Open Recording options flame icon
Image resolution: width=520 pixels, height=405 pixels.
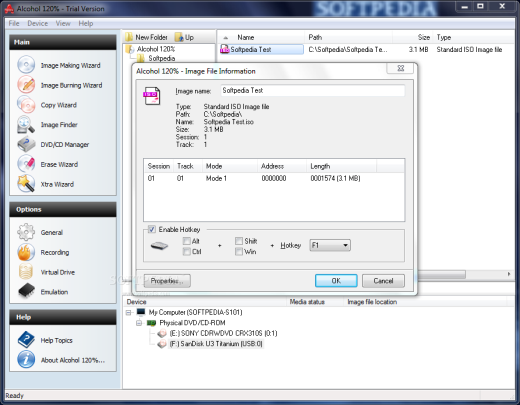[26, 252]
